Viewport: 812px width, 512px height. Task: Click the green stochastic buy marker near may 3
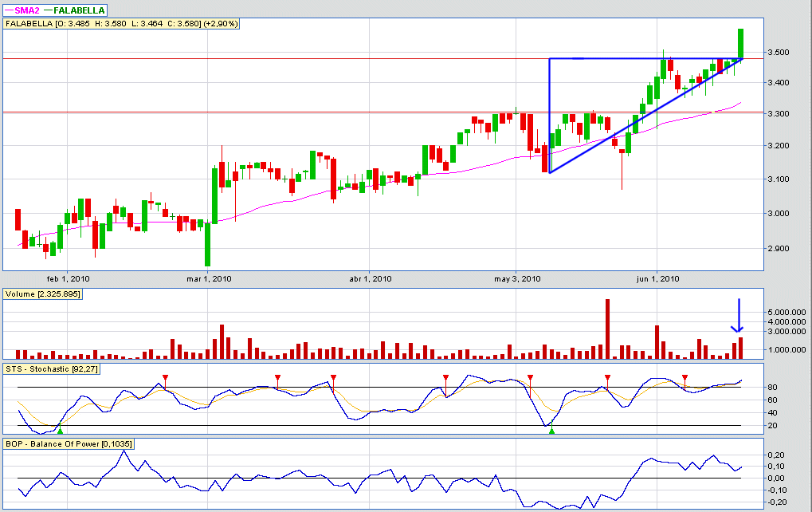pos(552,430)
